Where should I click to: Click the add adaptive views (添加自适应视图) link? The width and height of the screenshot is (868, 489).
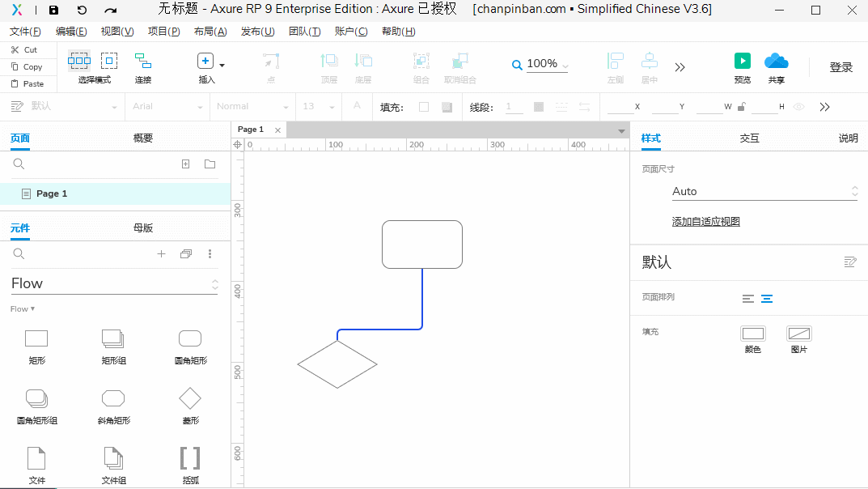click(x=705, y=222)
